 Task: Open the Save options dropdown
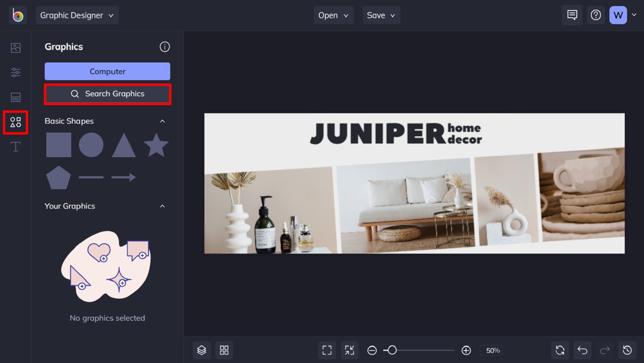[x=381, y=15]
